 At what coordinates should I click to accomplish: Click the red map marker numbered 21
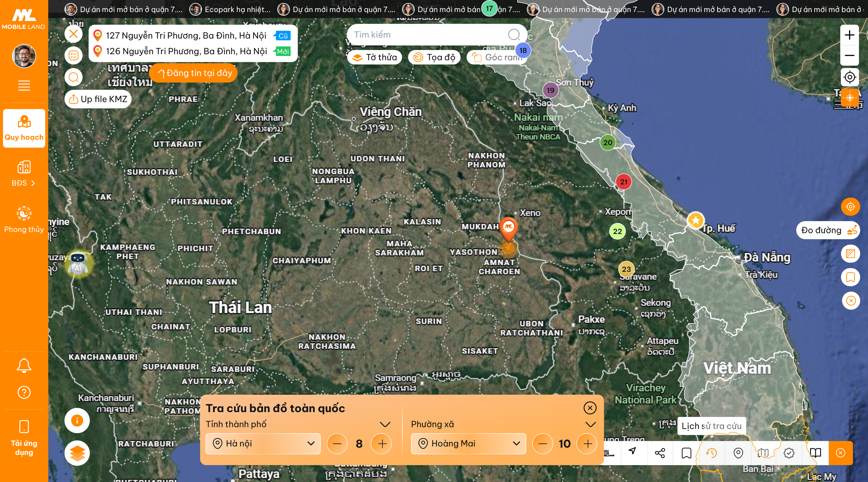624,182
